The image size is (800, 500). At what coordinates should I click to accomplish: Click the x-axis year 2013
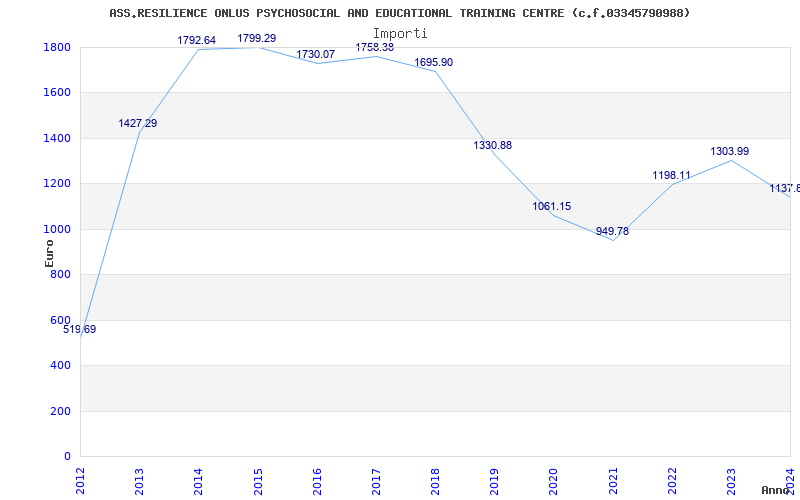coord(139,481)
